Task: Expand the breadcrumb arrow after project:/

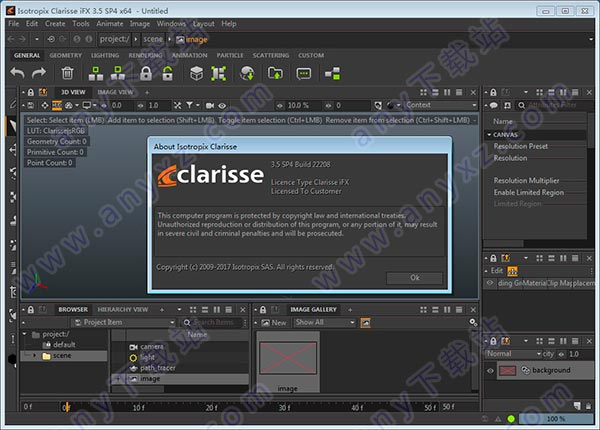Action: pyautogui.click(x=136, y=39)
